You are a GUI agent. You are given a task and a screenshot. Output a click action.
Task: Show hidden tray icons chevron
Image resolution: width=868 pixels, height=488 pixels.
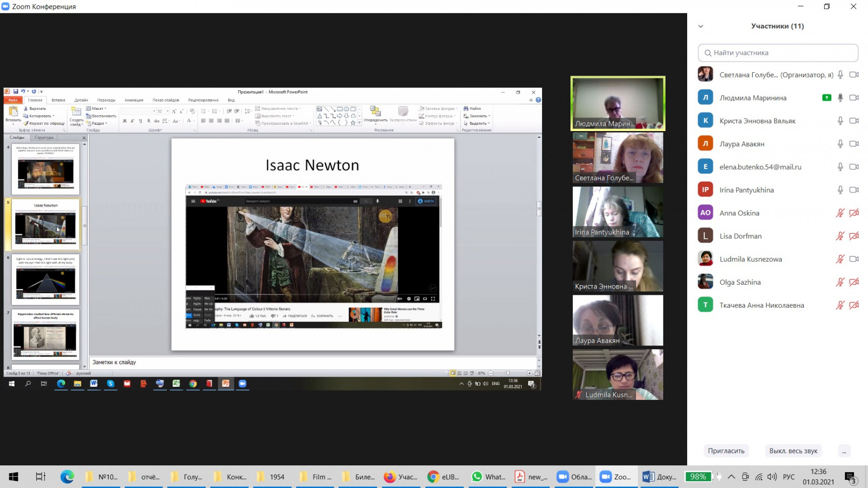732,477
